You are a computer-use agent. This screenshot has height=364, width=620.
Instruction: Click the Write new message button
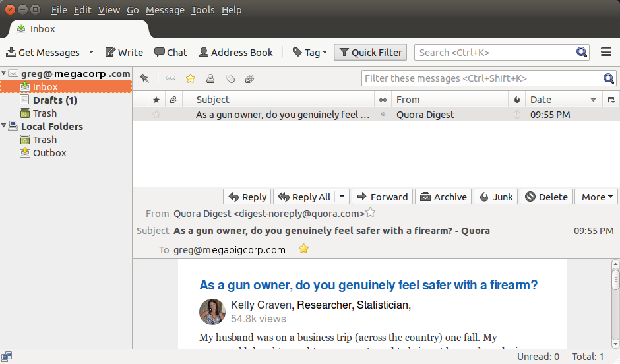click(124, 53)
